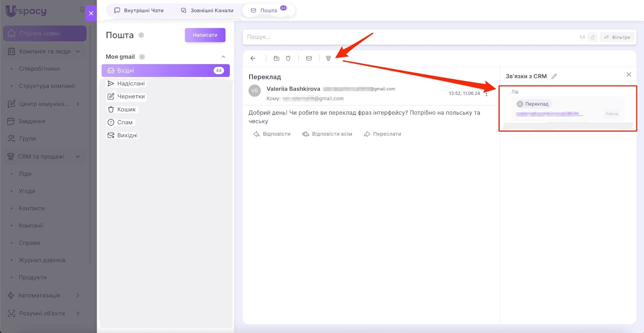
Task: Collapse the Моя gmail folder list
Action: 223,57
